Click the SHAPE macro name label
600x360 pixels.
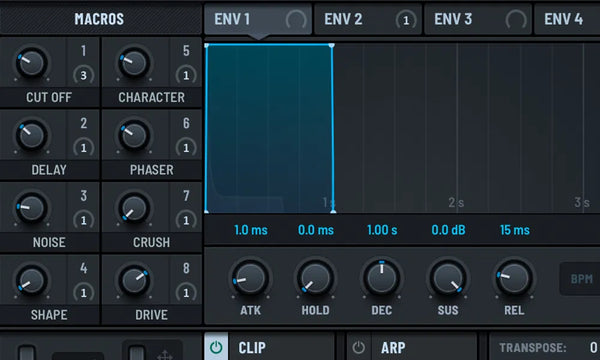pos(49,315)
